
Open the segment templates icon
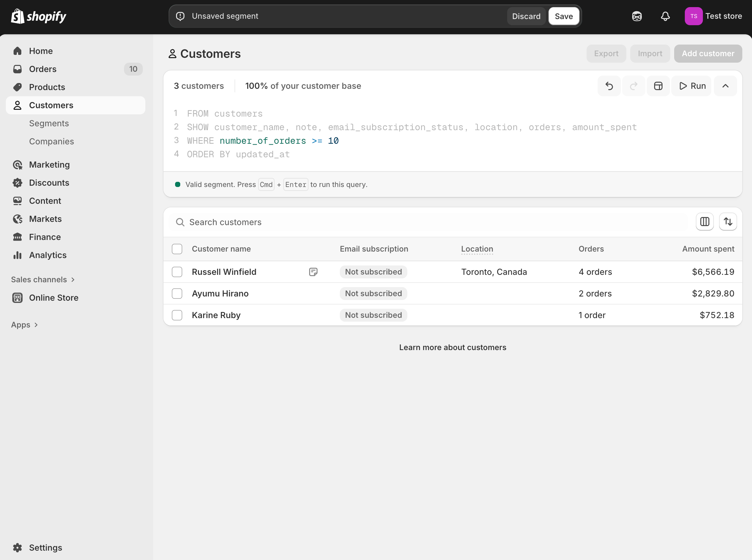[658, 86]
